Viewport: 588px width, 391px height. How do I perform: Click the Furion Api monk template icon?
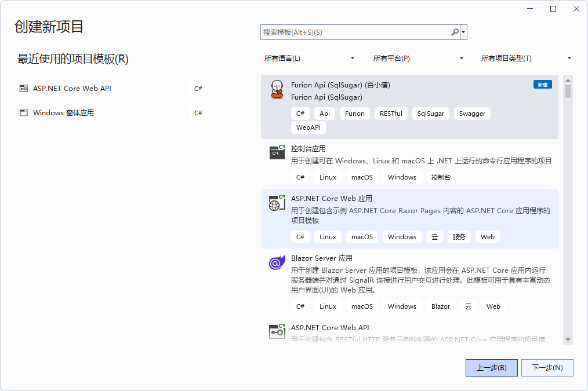point(277,90)
